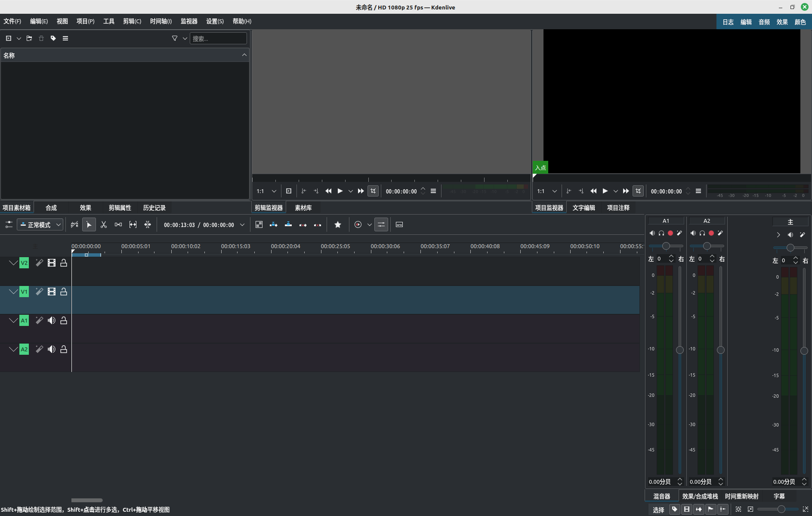This screenshot has width=812, height=516.
Task: Open the 时间轴 menu
Action: (x=161, y=21)
